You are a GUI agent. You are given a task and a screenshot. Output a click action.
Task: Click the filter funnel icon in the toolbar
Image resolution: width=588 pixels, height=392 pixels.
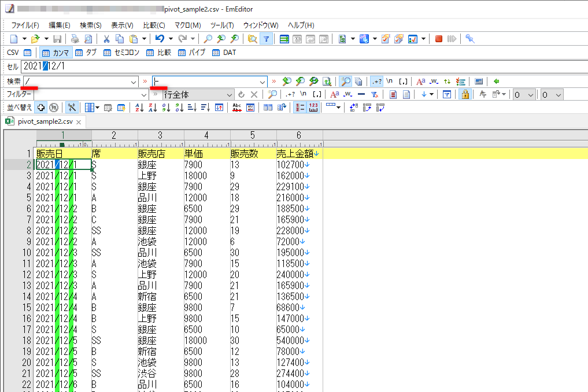pyautogui.click(x=267, y=39)
